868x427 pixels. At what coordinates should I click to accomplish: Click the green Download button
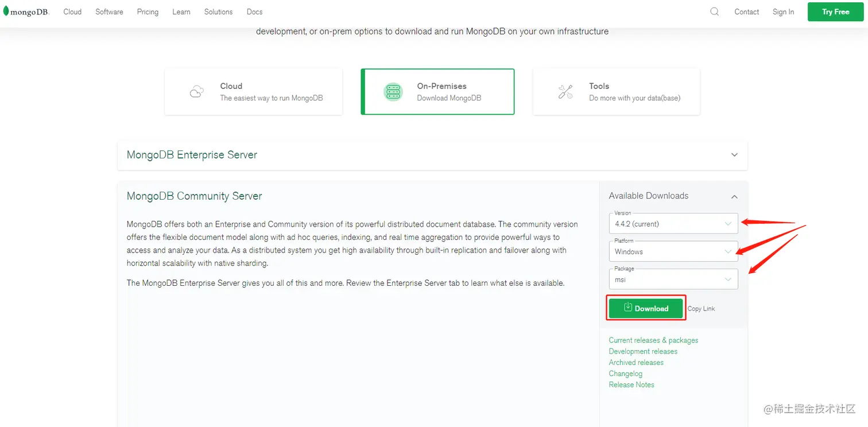646,308
